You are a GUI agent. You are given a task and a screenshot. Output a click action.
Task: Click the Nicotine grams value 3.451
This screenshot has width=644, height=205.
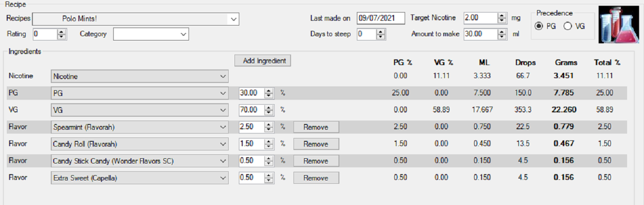(x=564, y=76)
